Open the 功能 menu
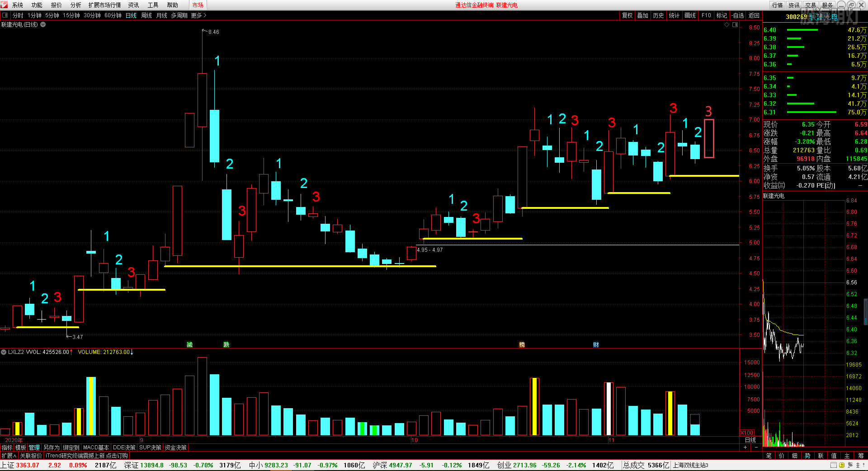Screen dimensions: 868x471 (37, 5)
